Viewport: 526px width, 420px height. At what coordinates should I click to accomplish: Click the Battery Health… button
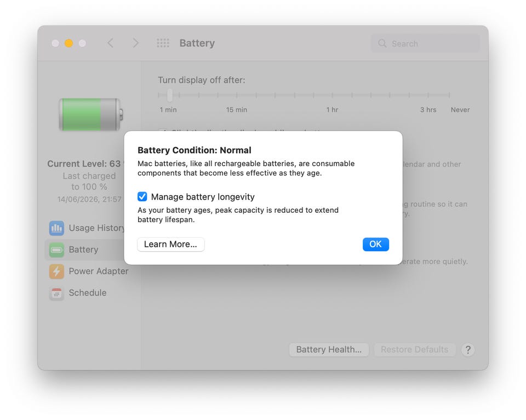(329, 349)
